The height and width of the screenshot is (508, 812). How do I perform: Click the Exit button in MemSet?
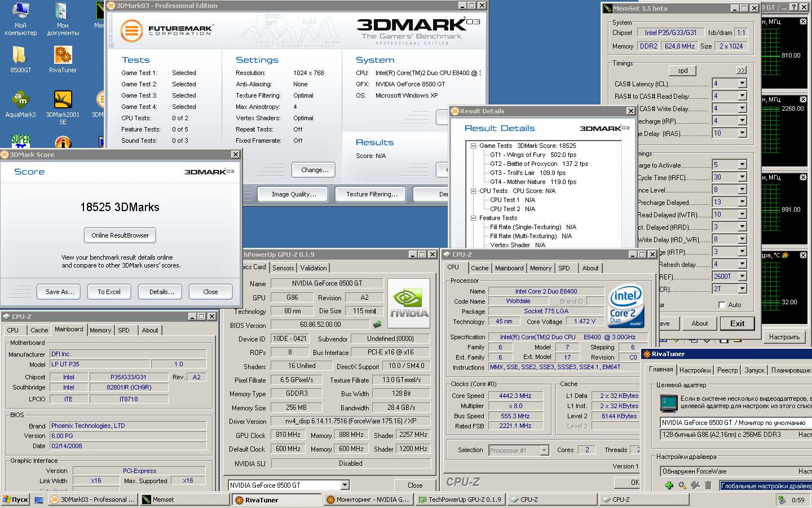(738, 323)
